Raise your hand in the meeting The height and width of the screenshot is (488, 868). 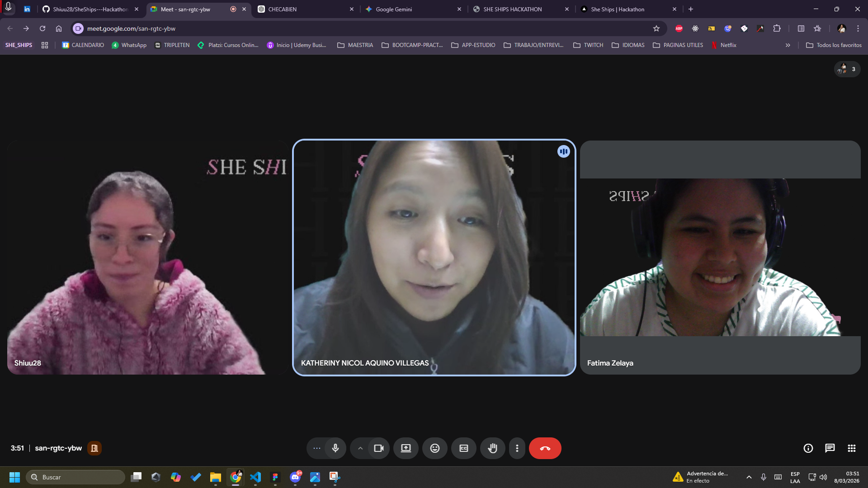pos(492,448)
